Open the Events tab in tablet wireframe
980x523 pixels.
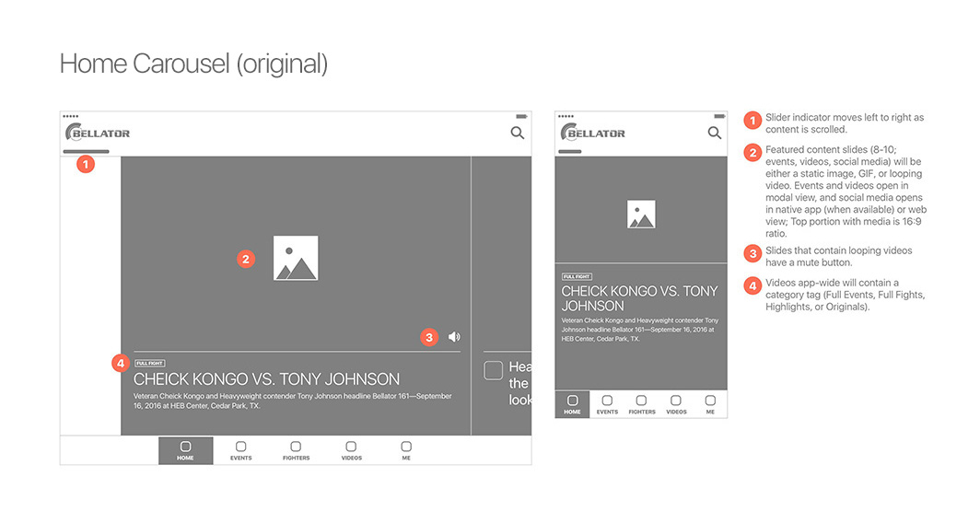[240, 450]
